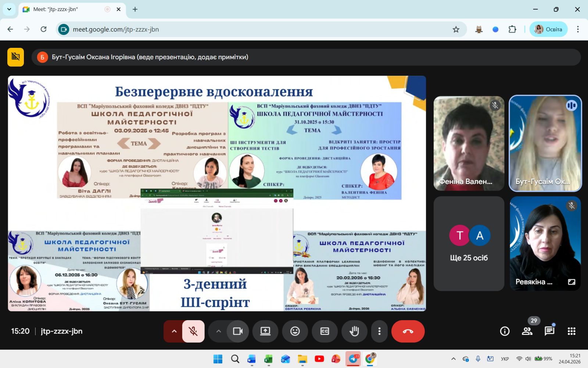588x368 pixels.
Task: Toggle the camera on or off
Action: click(x=238, y=331)
